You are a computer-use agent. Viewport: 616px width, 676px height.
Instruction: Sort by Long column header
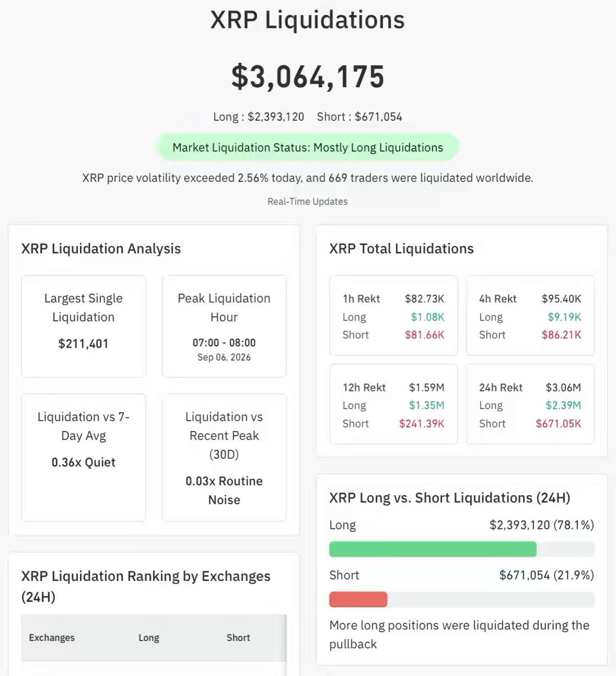coord(149,638)
